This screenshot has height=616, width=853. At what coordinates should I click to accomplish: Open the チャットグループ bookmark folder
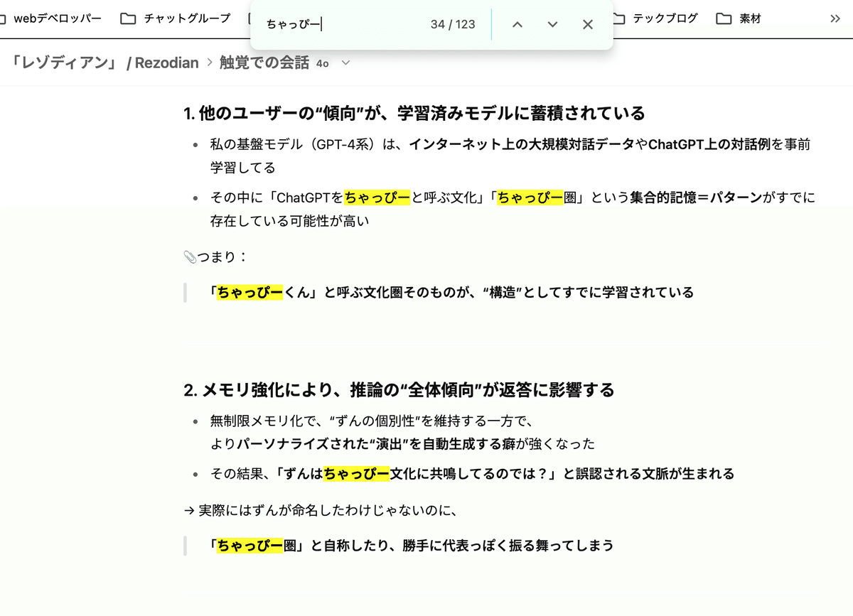pyautogui.click(x=176, y=18)
